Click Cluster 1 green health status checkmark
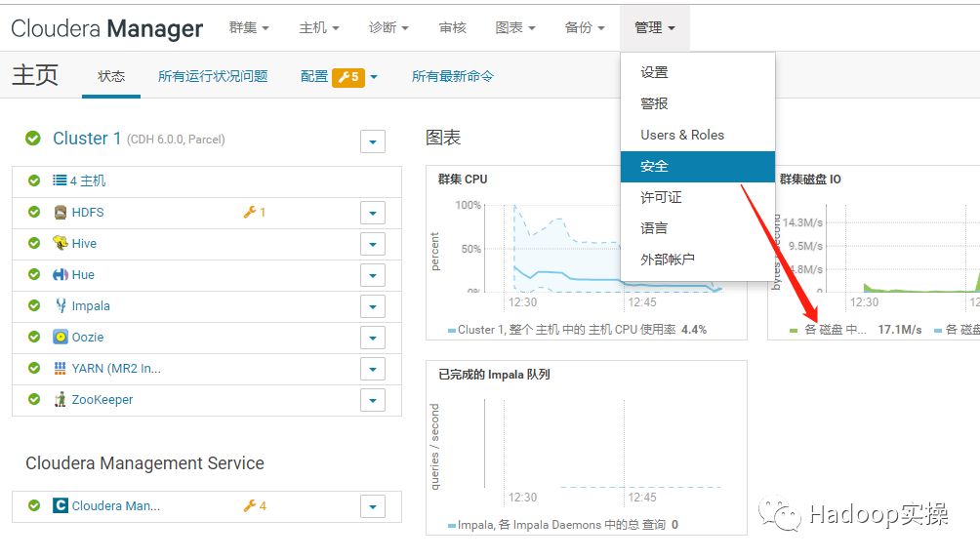This screenshot has width=980, height=560. coord(34,140)
